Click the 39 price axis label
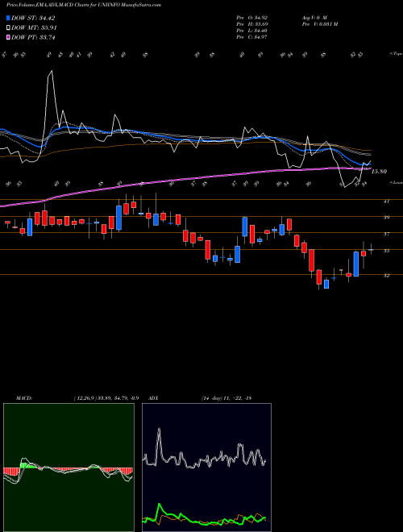 pyautogui.click(x=386, y=218)
